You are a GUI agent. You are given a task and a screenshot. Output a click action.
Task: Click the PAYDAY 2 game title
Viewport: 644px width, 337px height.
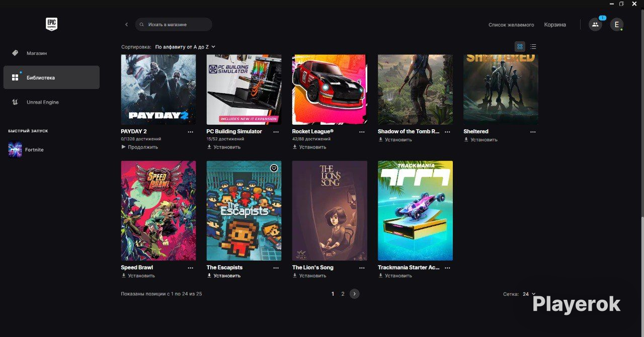tap(134, 131)
